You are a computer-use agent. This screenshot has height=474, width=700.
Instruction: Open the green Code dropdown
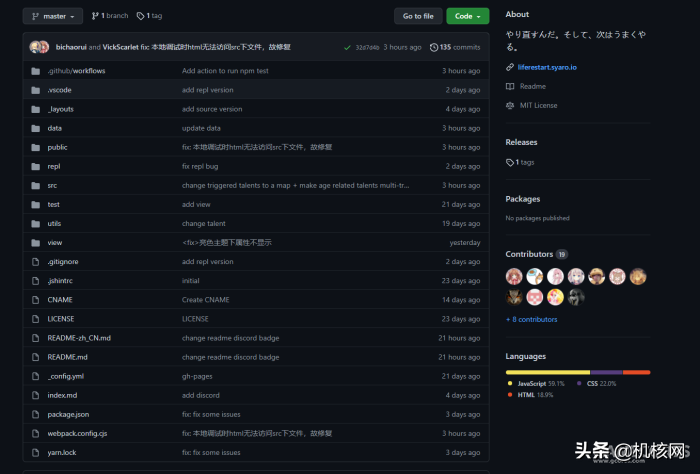click(x=467, y=16)
